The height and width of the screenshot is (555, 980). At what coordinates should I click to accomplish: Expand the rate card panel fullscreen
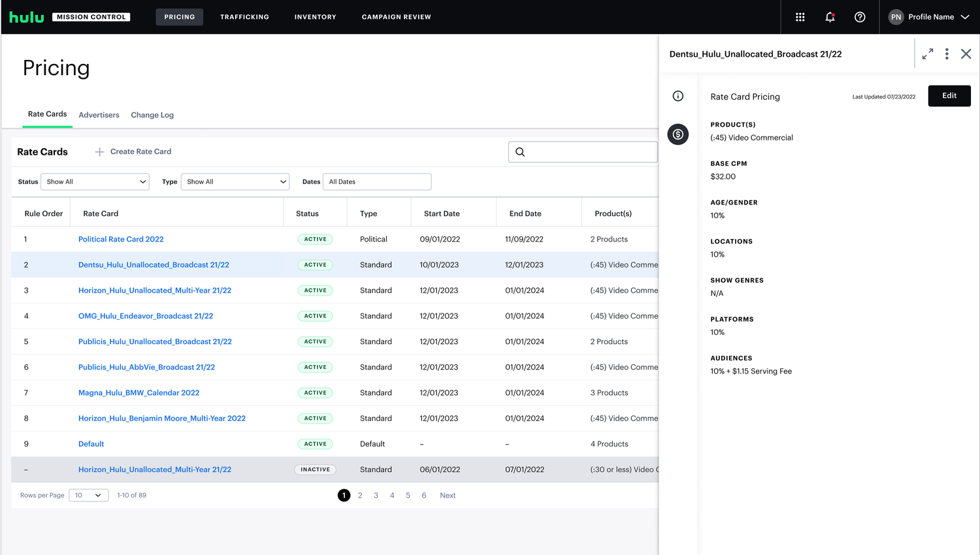pos(928,54)
